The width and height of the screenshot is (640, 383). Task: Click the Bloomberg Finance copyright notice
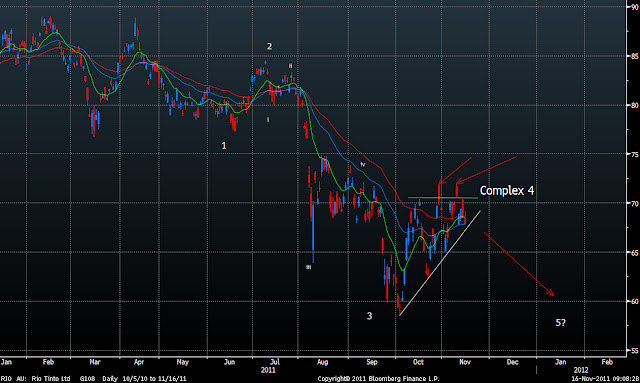378,379
